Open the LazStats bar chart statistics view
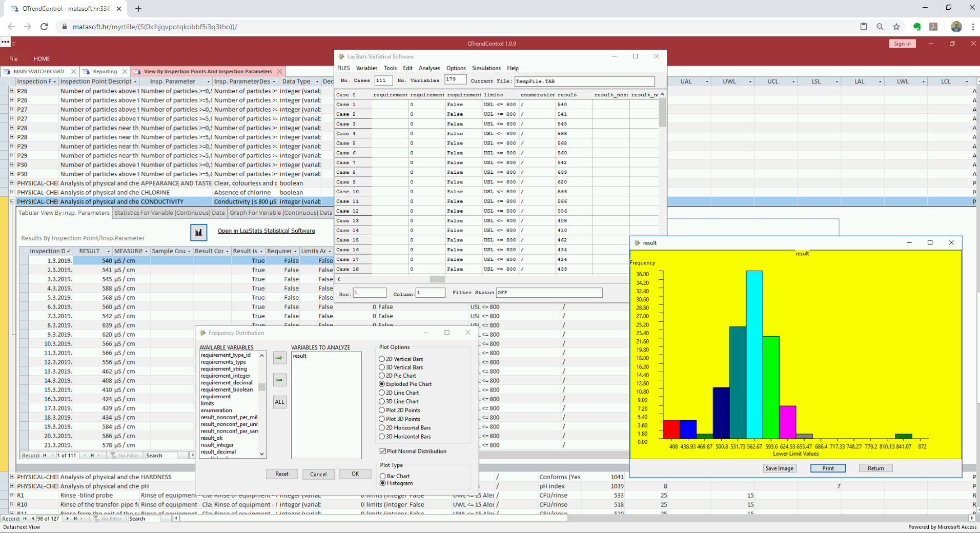This screenshot has height=533, width=980. (198, 232)
